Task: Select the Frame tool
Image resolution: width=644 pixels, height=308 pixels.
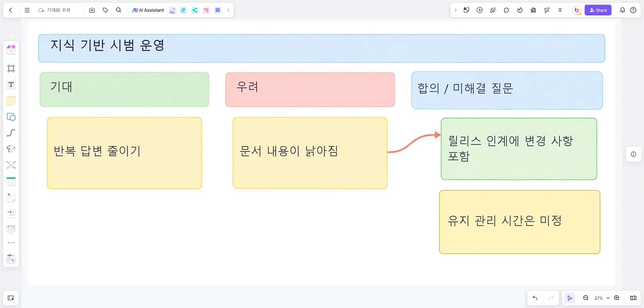Action: (11, 68)
